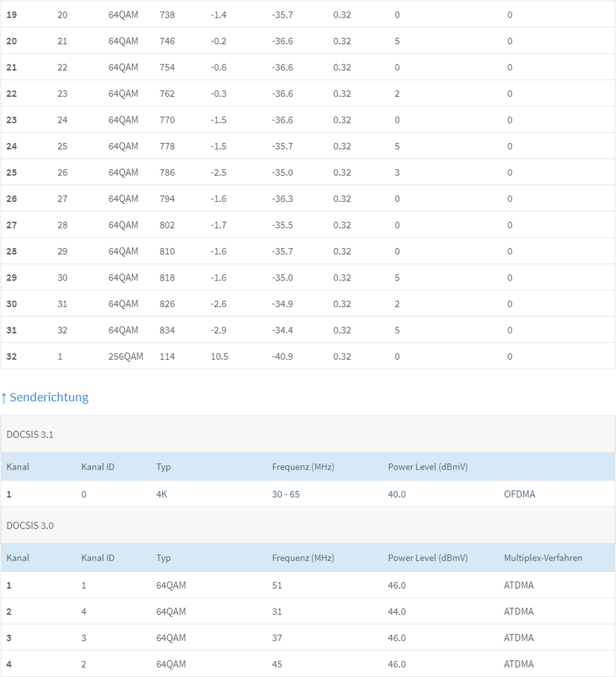The height and width of the screenshot is (677, 616).
Task: Click the 30 - 65 frequency range
Action: tap(286, 494)
